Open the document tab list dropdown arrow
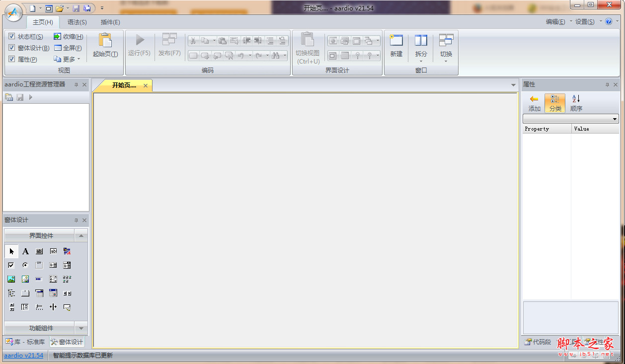 click(x=513, y=85)
